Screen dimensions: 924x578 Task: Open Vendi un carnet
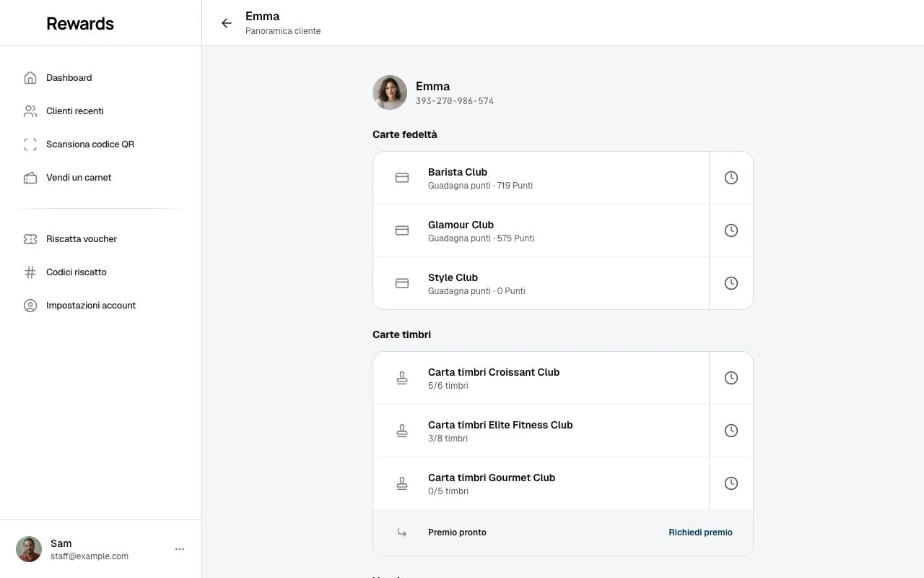(101, 178)
